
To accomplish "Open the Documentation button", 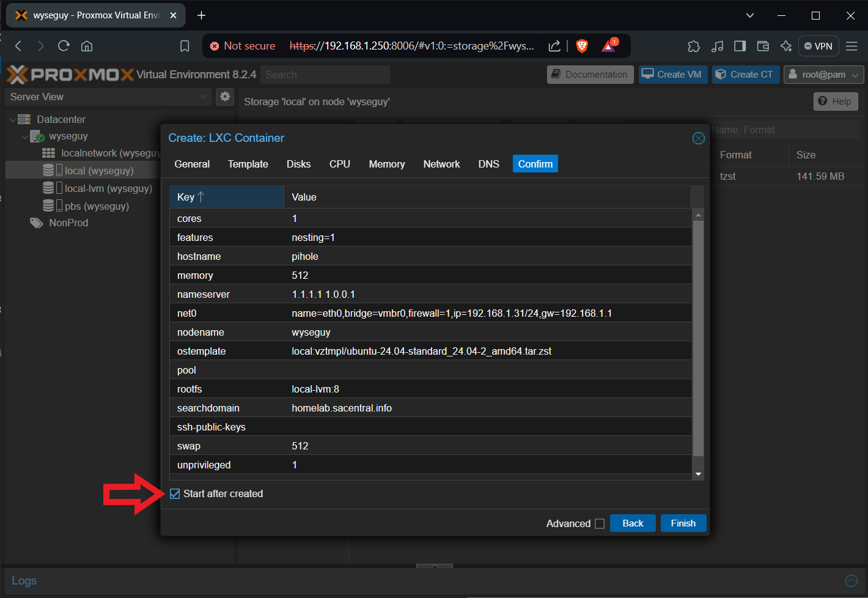I will [x=590, y=75].
